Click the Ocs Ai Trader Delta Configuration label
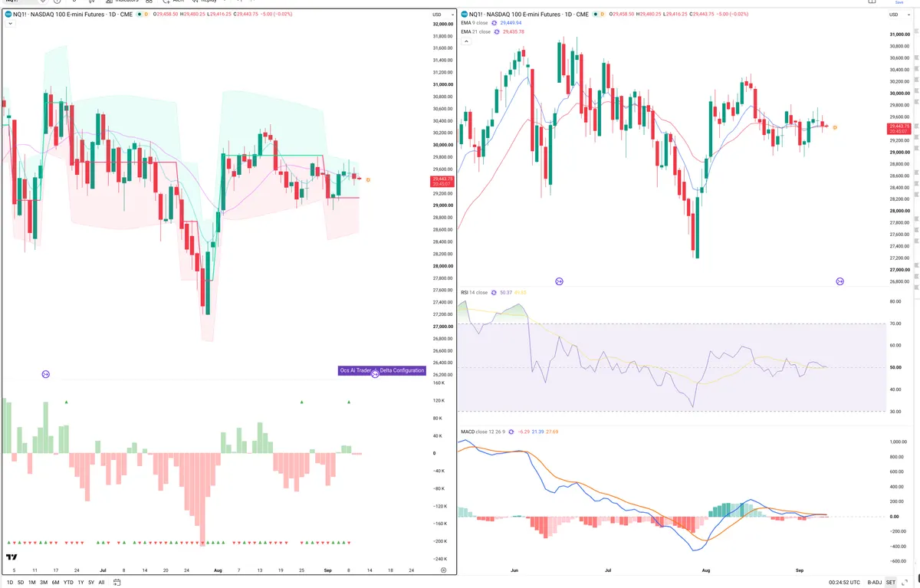The height and width of the screenshot is (588, 920). tap(382, 370)
